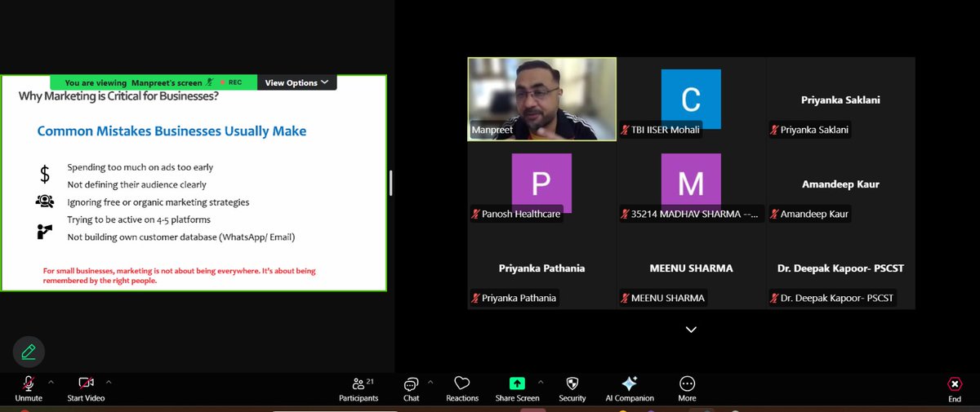Click the divider handle between shared screen and gallery
The image size is (980, 412).
point(390,183)
